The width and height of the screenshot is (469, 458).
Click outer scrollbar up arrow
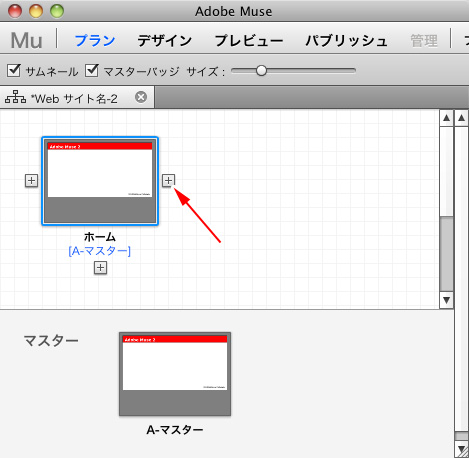click(462, 118)
